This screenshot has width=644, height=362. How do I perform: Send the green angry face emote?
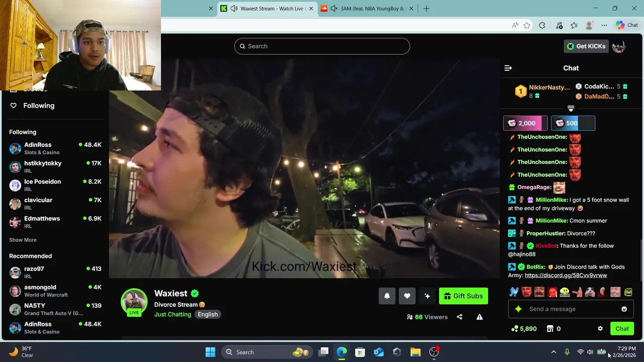[x=628, y=292]
